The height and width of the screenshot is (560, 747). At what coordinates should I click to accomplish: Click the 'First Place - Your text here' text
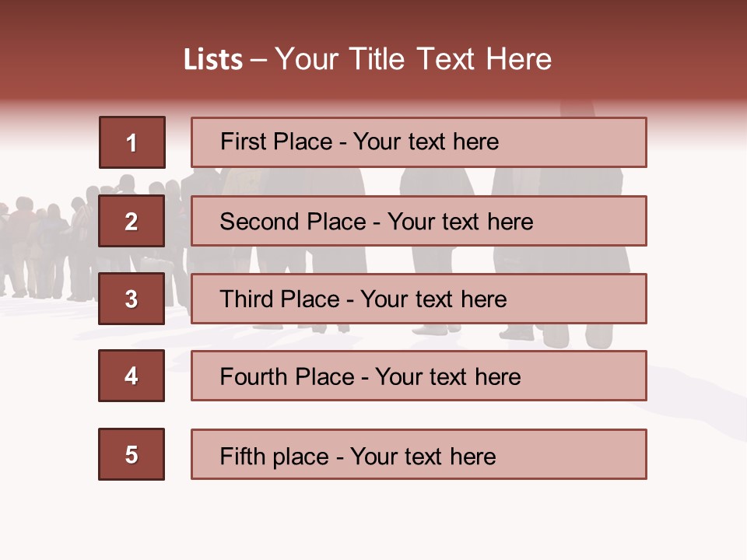tap(359, 142)
